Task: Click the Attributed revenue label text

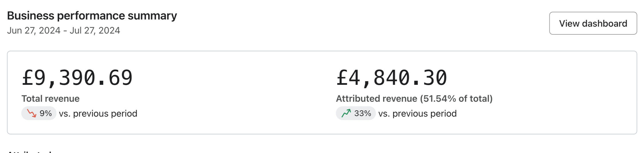Action: coord(376,99)
